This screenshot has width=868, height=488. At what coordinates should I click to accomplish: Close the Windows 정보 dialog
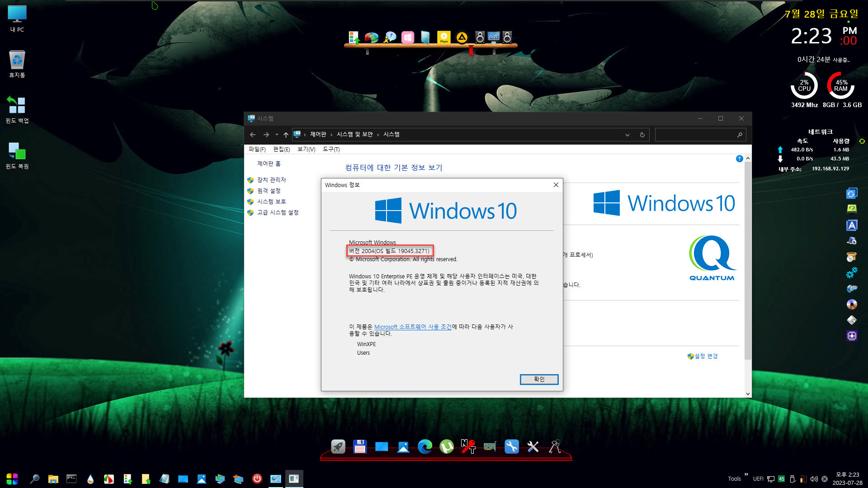556,185
